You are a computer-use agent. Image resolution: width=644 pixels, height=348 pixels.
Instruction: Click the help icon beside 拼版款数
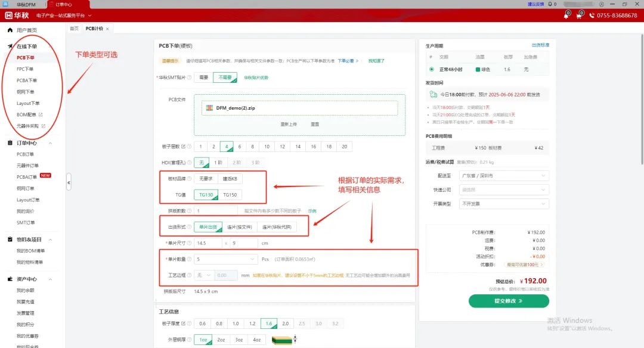[x=190, y=211]
